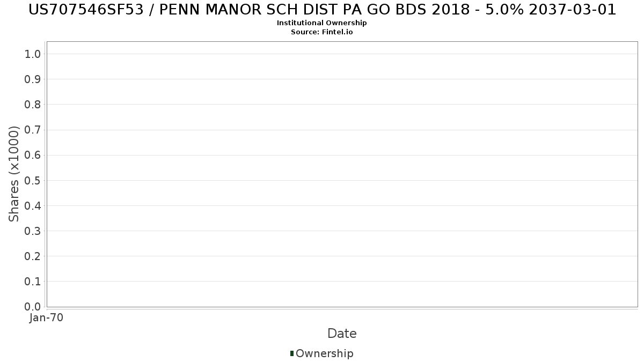Select the Institutional Ownership subtitle
Screen dimensions: 644x362
321,23
